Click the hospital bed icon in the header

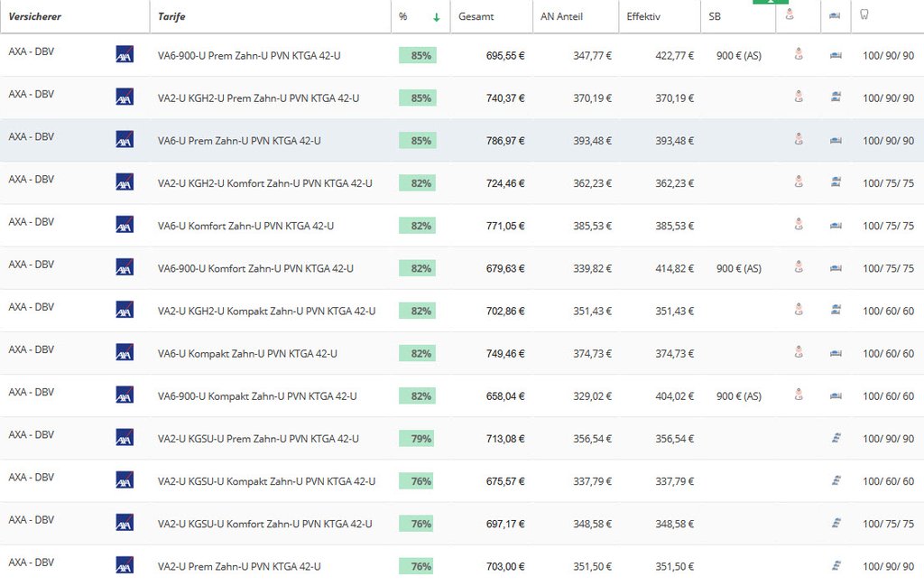(836, 15)
